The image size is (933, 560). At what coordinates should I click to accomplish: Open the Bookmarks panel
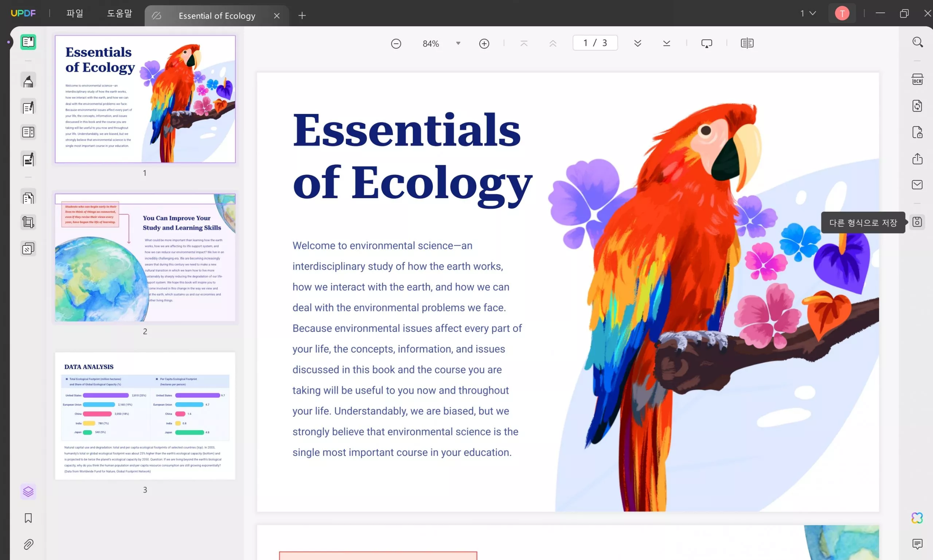click(x=28, y=518)
